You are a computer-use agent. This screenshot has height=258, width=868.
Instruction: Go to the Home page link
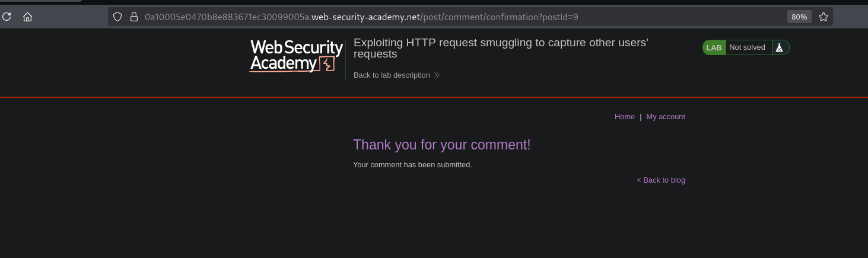pyautogui.click(x=624, y=117)
